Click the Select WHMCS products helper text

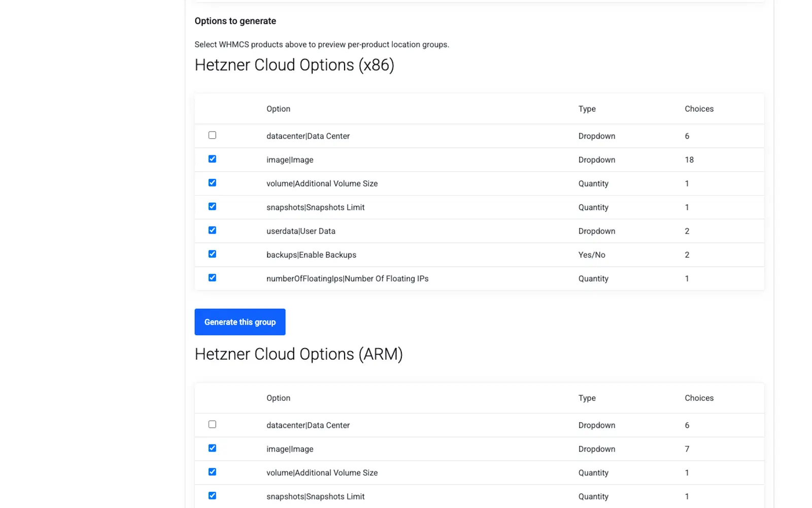322,45
